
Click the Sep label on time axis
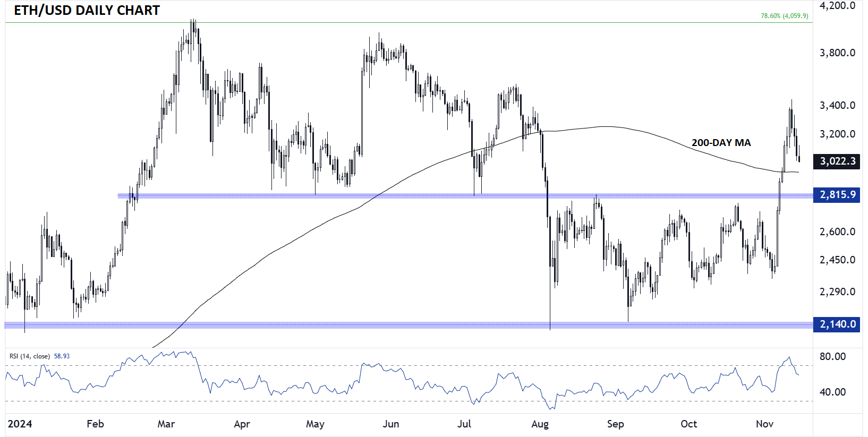[615, 424]
